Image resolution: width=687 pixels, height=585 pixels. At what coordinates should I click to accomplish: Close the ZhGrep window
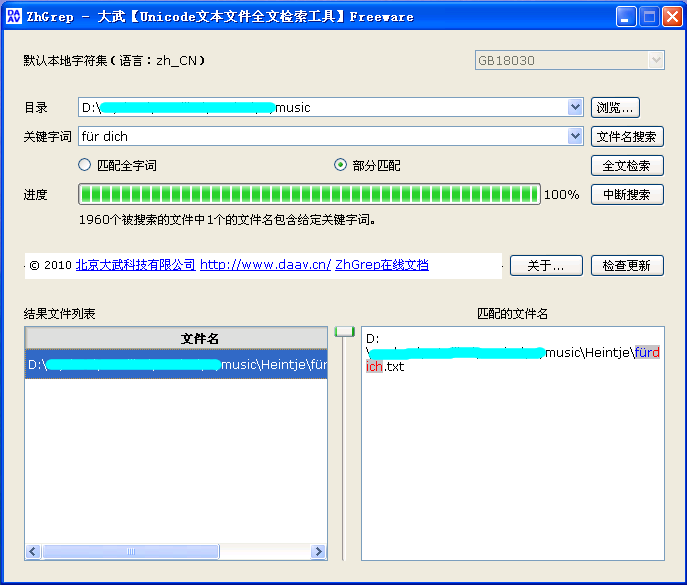(x=672, y=17)
